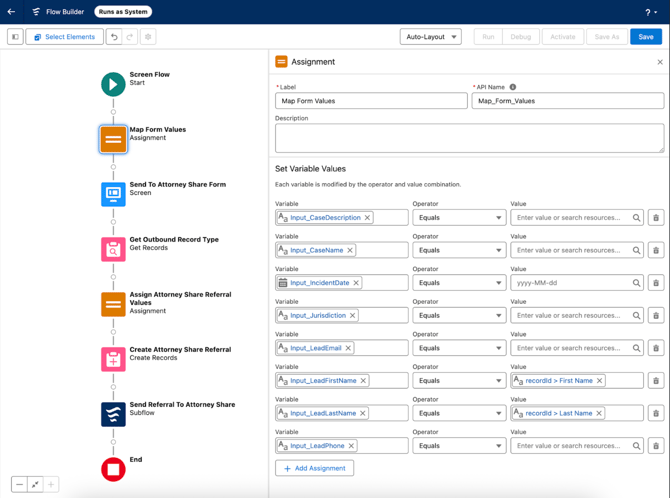Click the Add Assignment button

click(314, 468)
